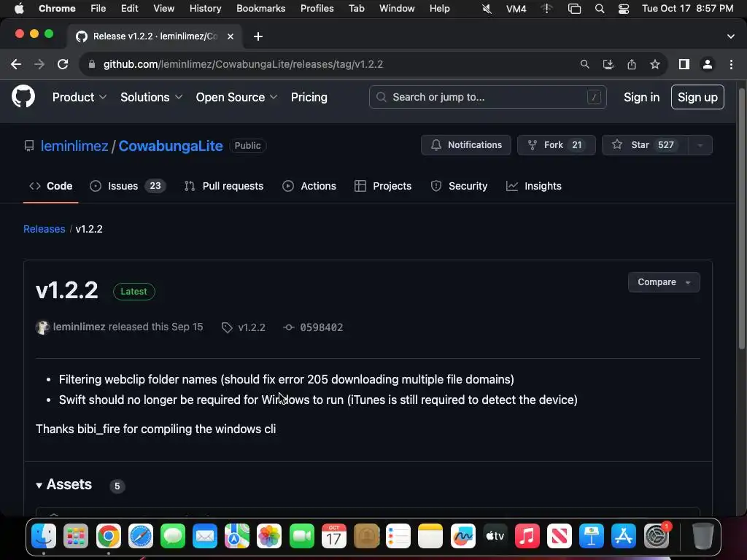
Task: Open Keynote from the dock
Action: (x=592, y=536)
